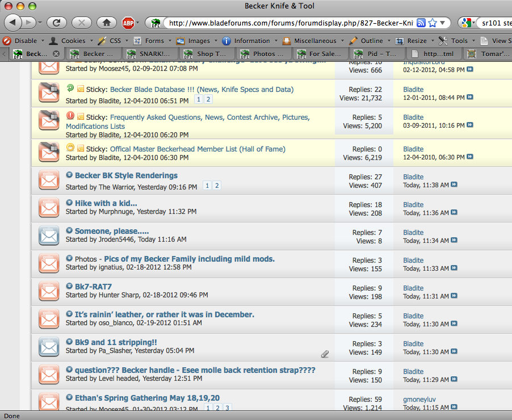Open the Disable menu in Web Developer toolbar
Viewport: 512px width, 420px height.
23,41
